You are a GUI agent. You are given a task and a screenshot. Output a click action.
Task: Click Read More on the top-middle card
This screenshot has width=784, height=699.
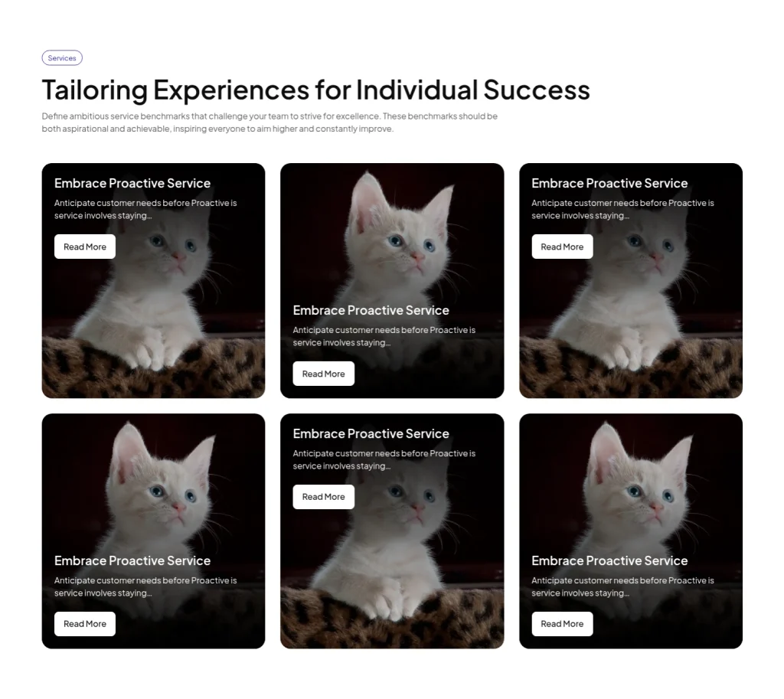(323, 374)
